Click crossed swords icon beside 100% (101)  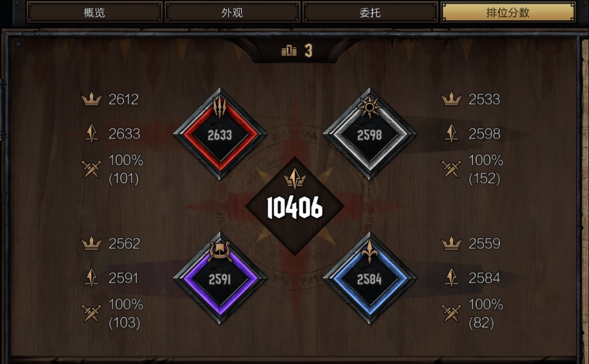tap(91, 169)
